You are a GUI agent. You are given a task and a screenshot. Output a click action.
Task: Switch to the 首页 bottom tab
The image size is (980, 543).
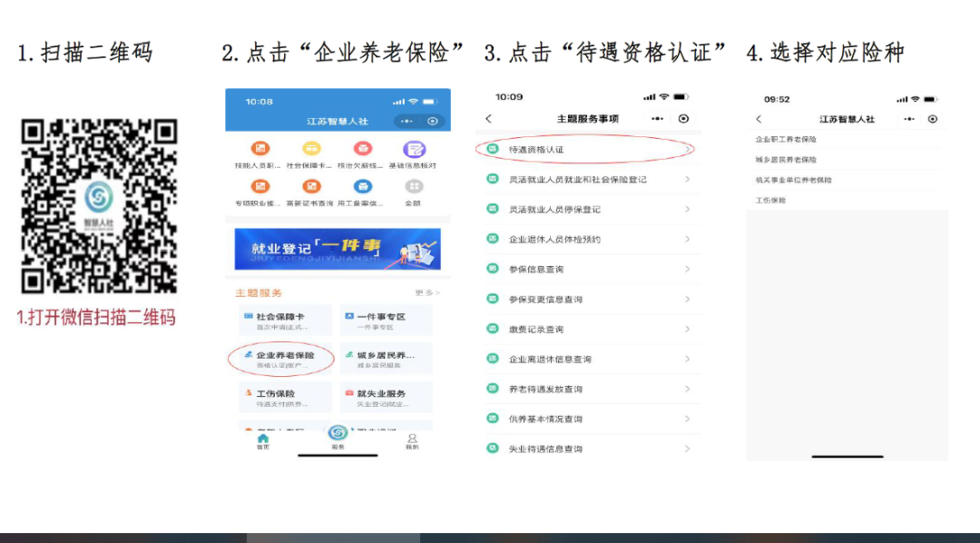click(263, 441)
